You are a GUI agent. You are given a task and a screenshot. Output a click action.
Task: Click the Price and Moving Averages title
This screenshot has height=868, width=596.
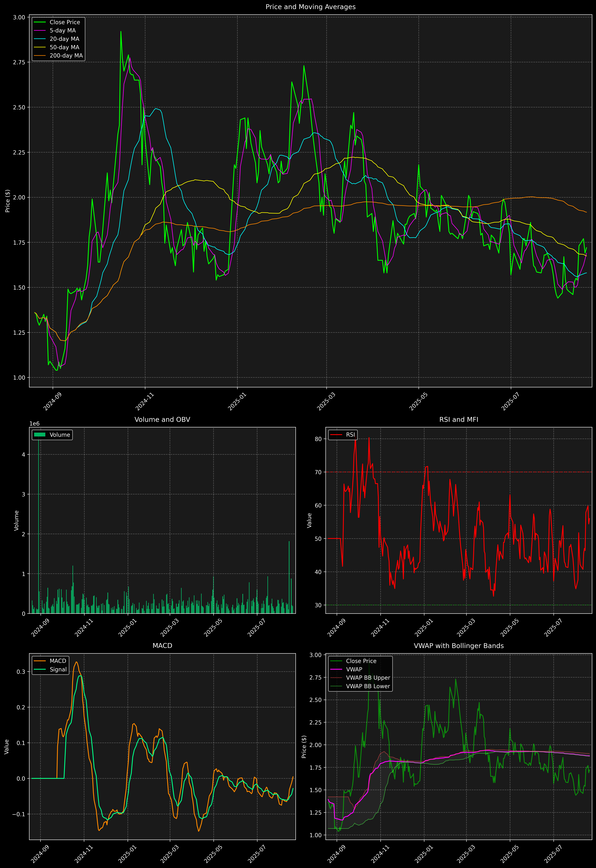point(310,7)
